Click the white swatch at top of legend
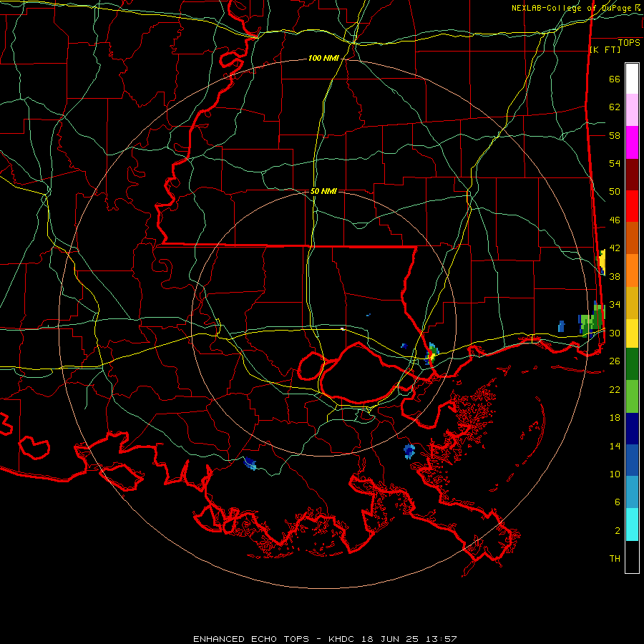This screenshot has width=644, height=644. [632, 79]
